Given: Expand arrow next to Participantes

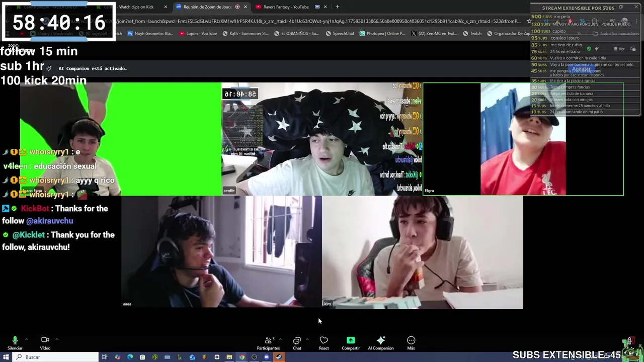Looking at the screenshot, I should (x=280, y=339).
